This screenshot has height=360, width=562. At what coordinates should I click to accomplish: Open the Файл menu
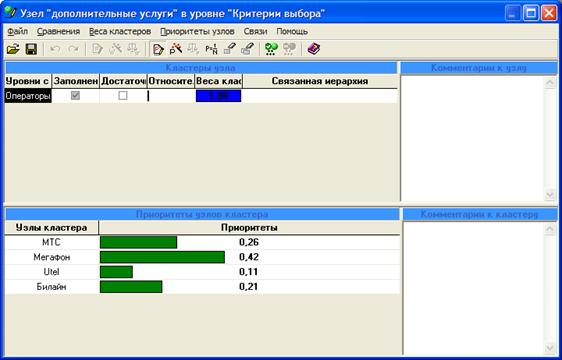pyautogui.click(x=18, y=32)
